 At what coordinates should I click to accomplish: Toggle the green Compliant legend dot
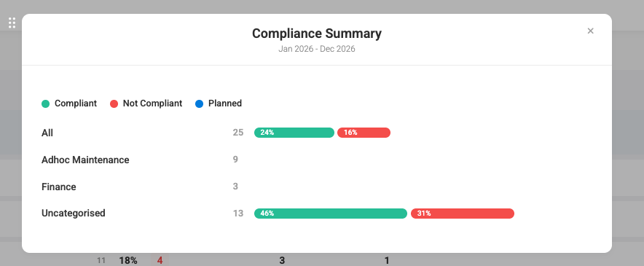(x=46, y=103)
